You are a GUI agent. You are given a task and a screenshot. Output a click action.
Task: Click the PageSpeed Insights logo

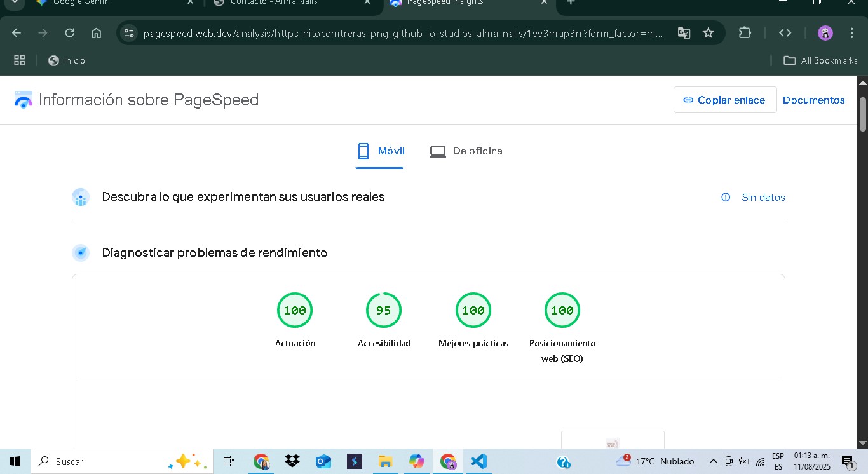coord(24,100)
